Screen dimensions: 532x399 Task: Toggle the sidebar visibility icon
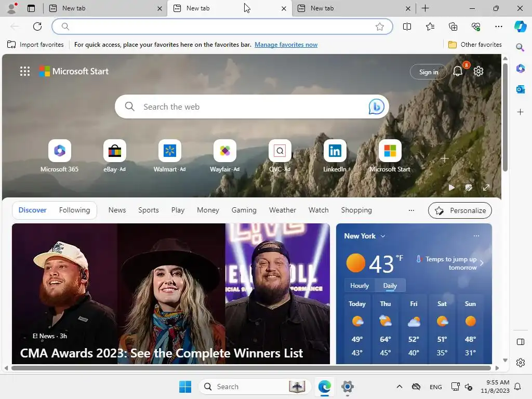pos(521,342)
